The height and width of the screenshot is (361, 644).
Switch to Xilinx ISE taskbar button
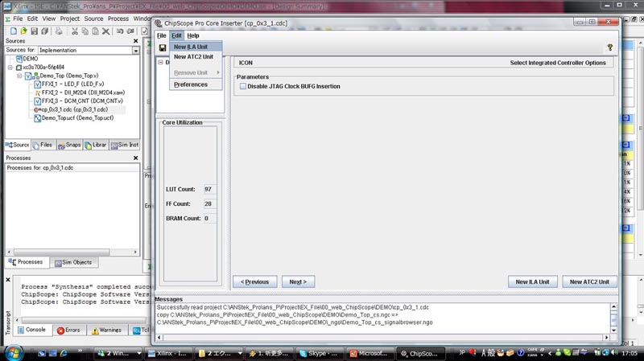[167, 353]
